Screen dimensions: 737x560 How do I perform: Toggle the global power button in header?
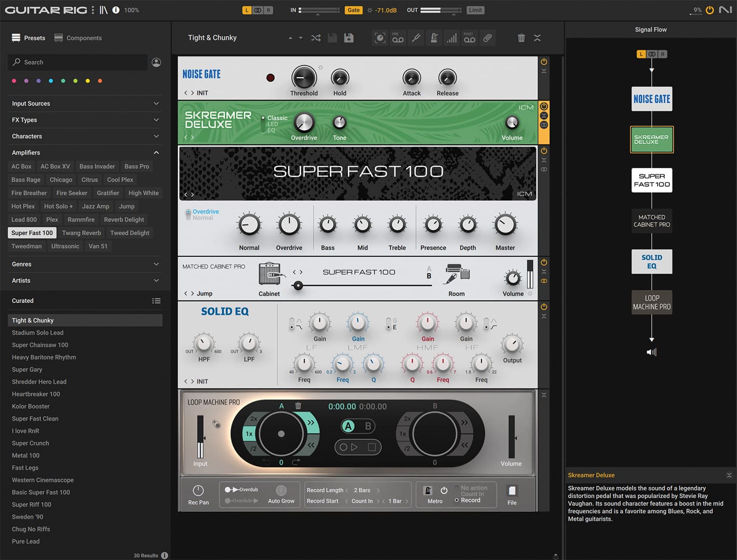tap(710, 10)
